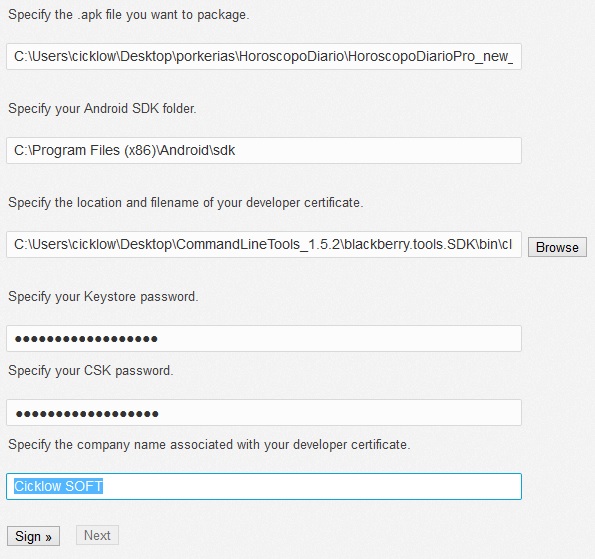Focus the Android SDK folder field
595x559 pixels.
tap(264, 151)
